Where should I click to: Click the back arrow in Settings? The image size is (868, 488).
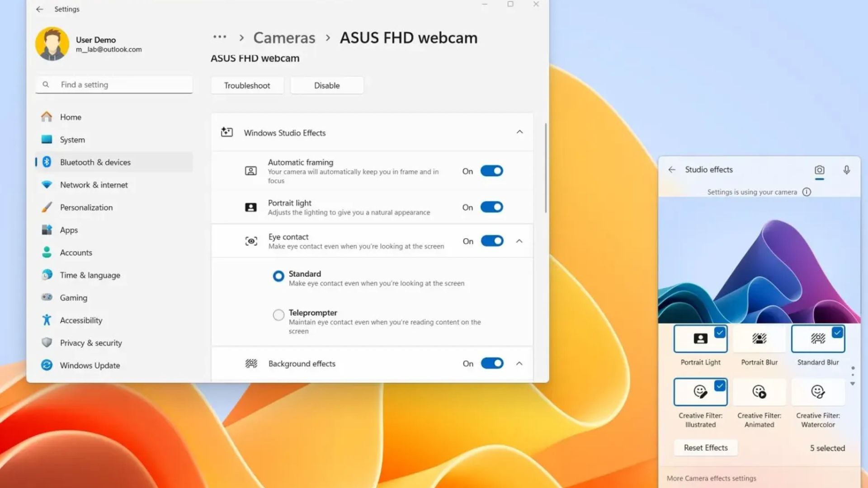39,9
